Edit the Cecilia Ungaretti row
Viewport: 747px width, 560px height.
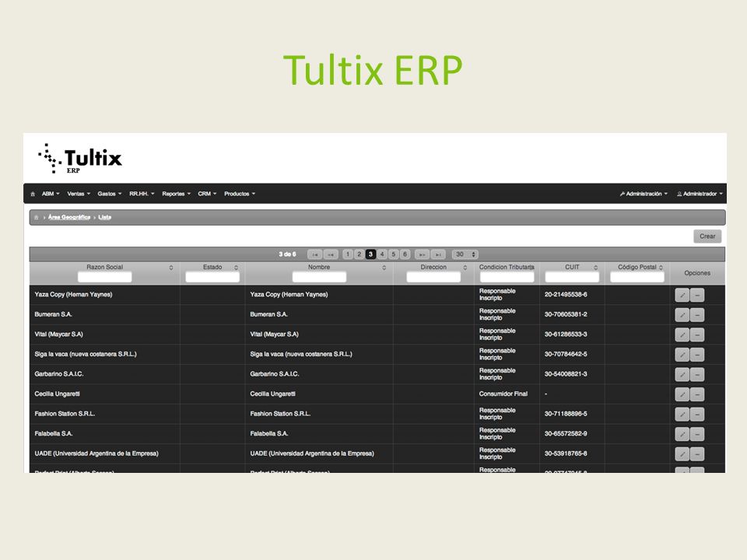[682, 394]
